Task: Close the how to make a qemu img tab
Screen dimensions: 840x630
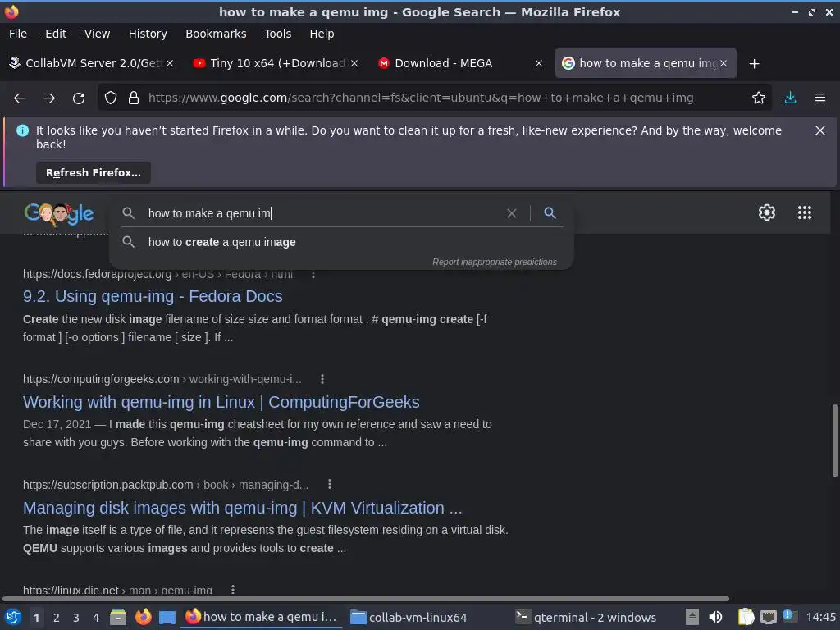Action: [724, 63]
